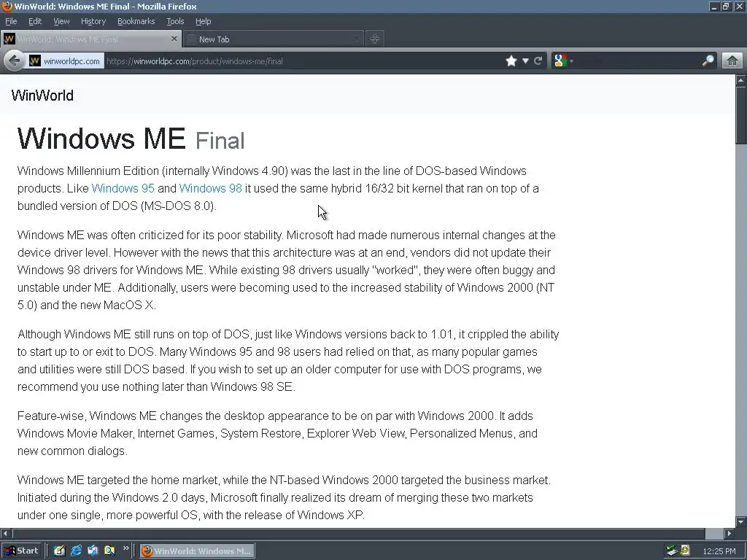The height and width of the screenshot is (560, 747).
Task: Click inside the Google search box
Action: pos(638,61)
